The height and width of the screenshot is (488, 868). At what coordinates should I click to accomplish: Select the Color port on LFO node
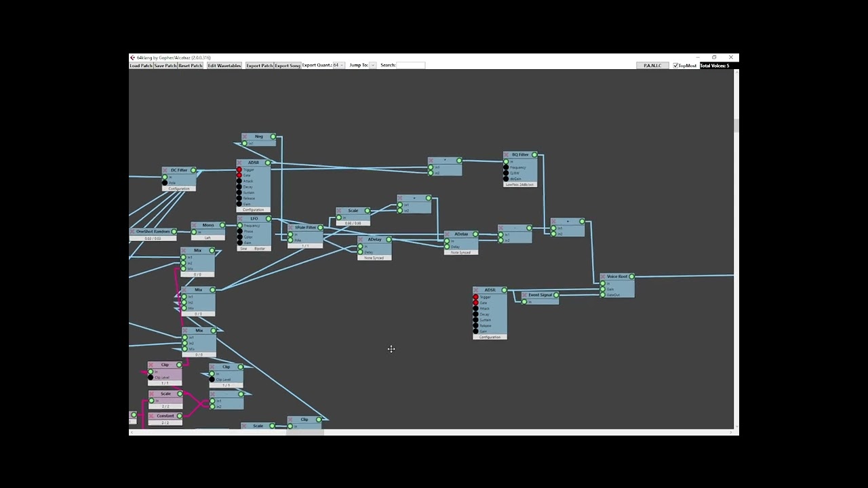pyautogui.click(x=239, y=237)
